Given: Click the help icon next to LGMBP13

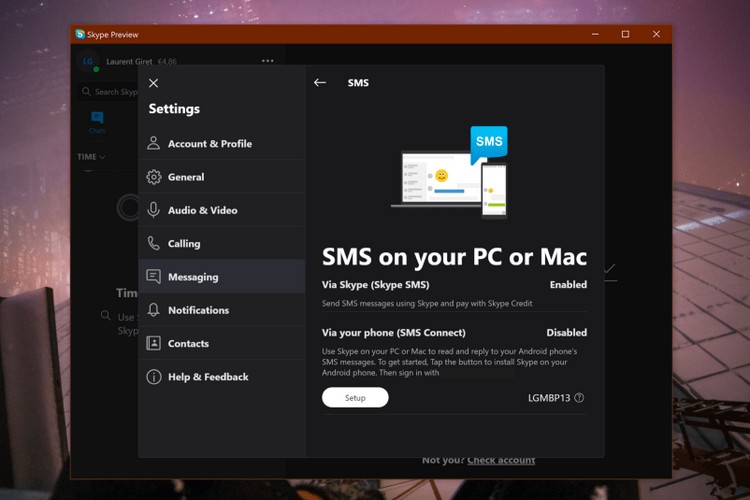Looking at the screenshot, I should (579, 398).
